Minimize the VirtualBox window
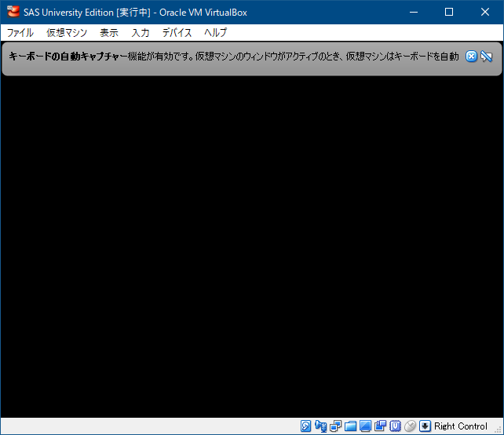The image size is (504, 435). pos(414,13)
